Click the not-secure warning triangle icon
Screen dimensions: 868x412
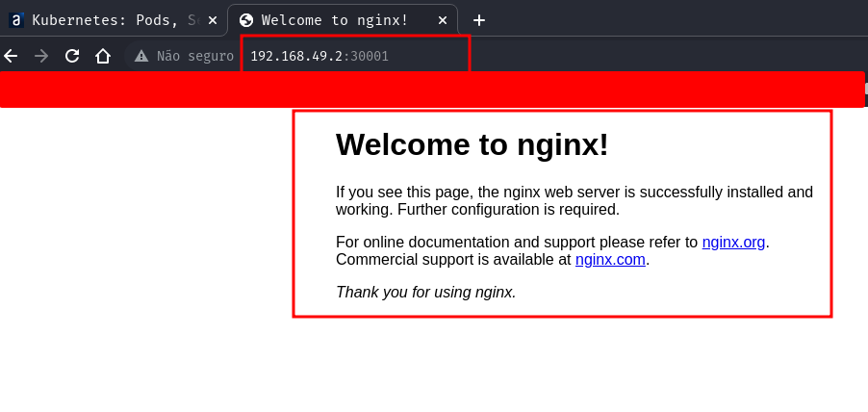141,56
